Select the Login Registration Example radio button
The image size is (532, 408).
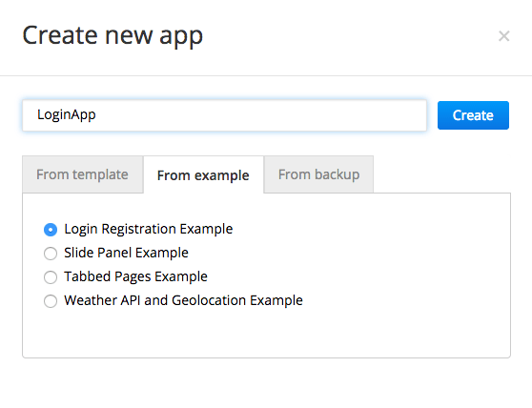point(51,230)
